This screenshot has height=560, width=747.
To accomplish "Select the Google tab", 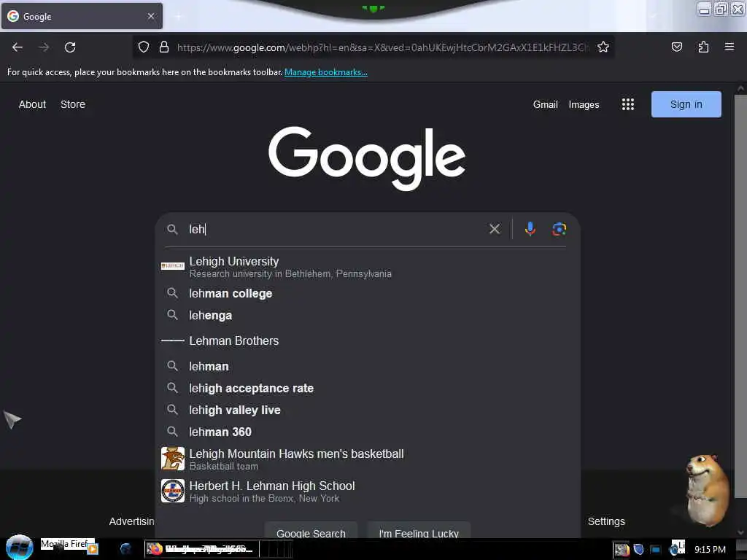I will [x=82, y=16].
